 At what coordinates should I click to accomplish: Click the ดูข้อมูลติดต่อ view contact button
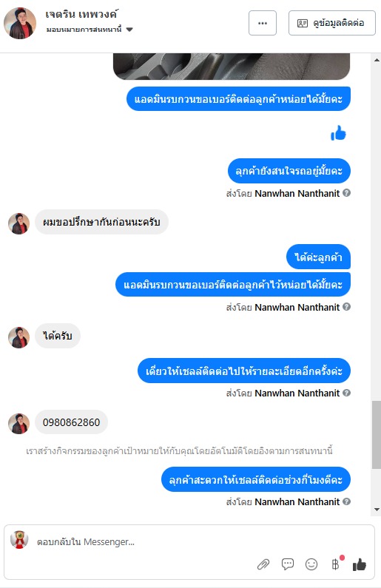coord(332,23)
